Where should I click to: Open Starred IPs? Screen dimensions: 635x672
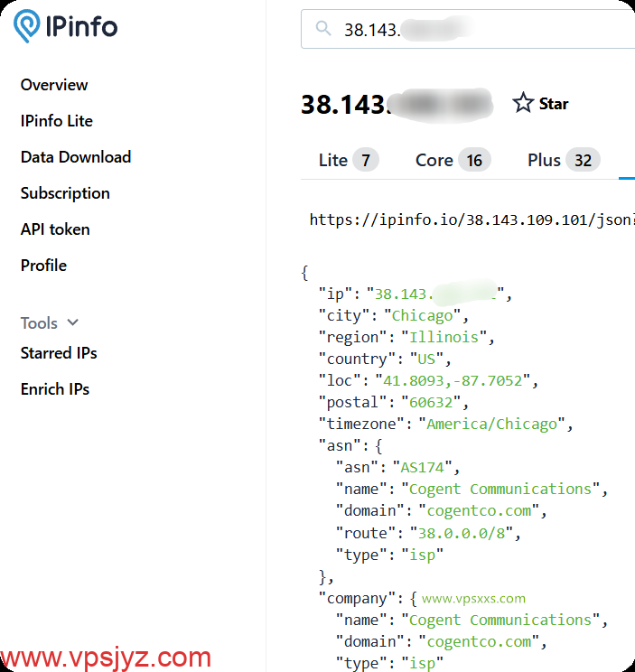[59, 353]
